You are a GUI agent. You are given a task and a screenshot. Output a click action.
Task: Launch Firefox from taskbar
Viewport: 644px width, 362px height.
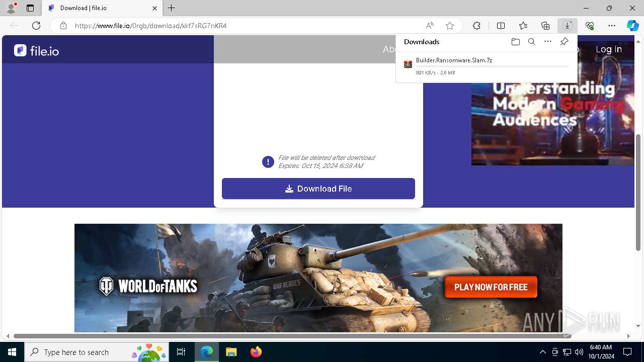(256, 352)
